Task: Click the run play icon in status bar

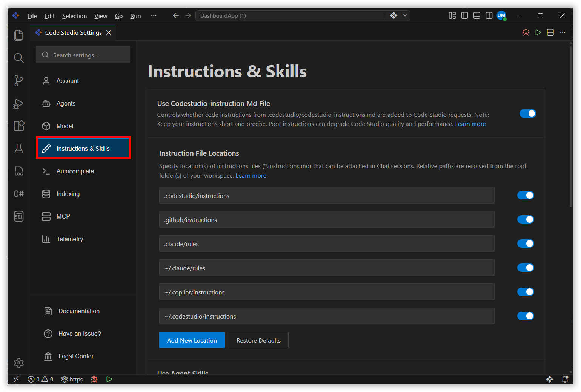Action: pyautogui.click(x=109, y=379)
